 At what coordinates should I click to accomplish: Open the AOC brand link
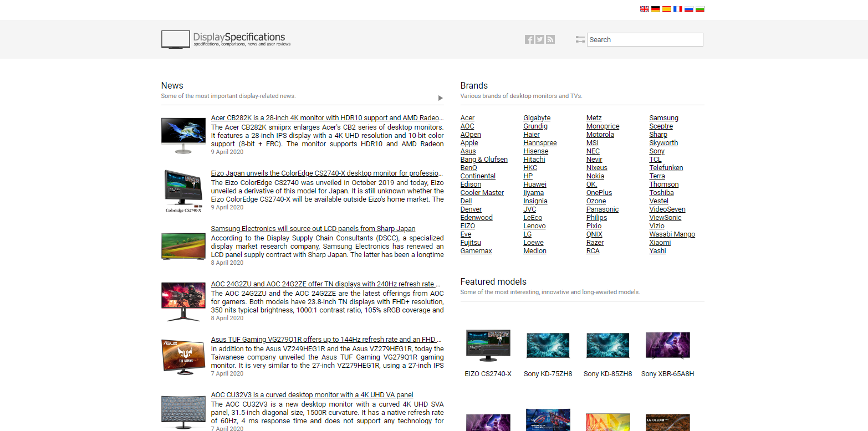(x=467, y=126)
